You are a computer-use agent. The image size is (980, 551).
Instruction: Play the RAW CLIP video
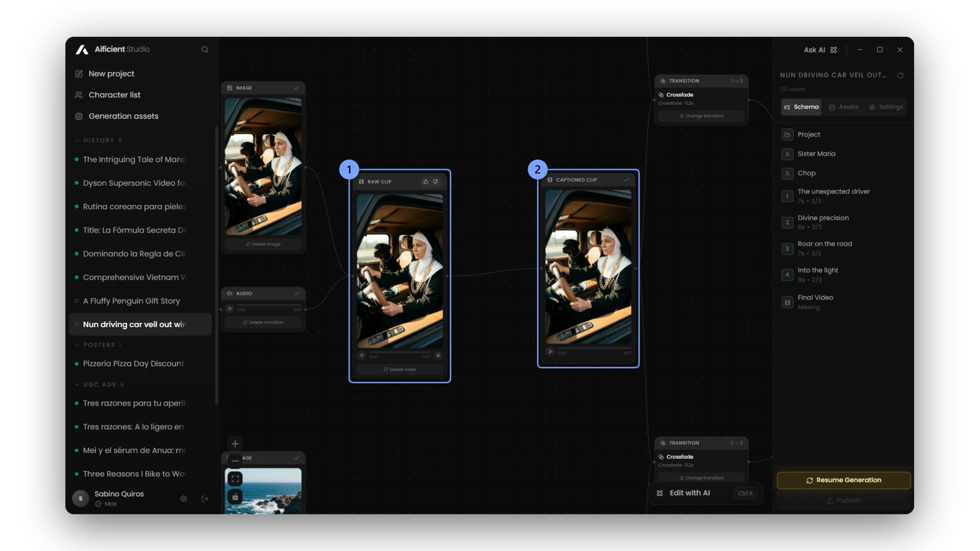[x=362, y=356]
